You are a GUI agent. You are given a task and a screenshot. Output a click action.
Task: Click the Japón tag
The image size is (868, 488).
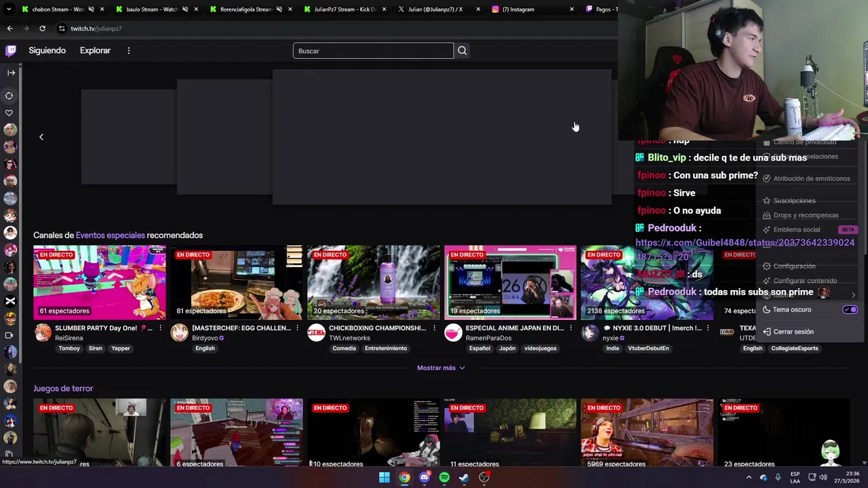[x=507, y=348]
